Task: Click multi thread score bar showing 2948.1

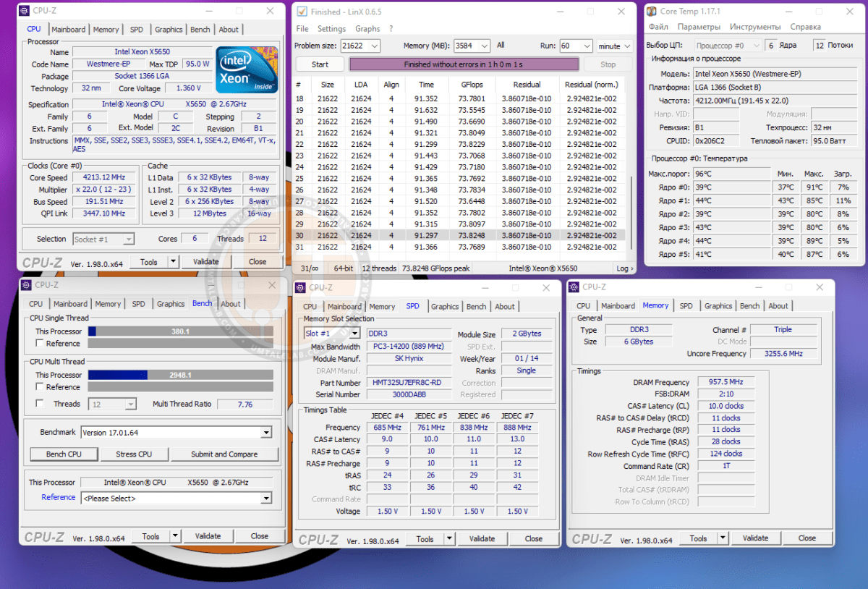Action: click(x=181, y=375)
